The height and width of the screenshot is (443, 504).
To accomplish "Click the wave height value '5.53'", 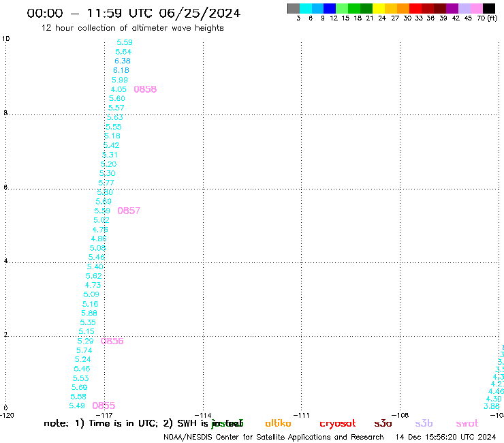I will 80,378.
